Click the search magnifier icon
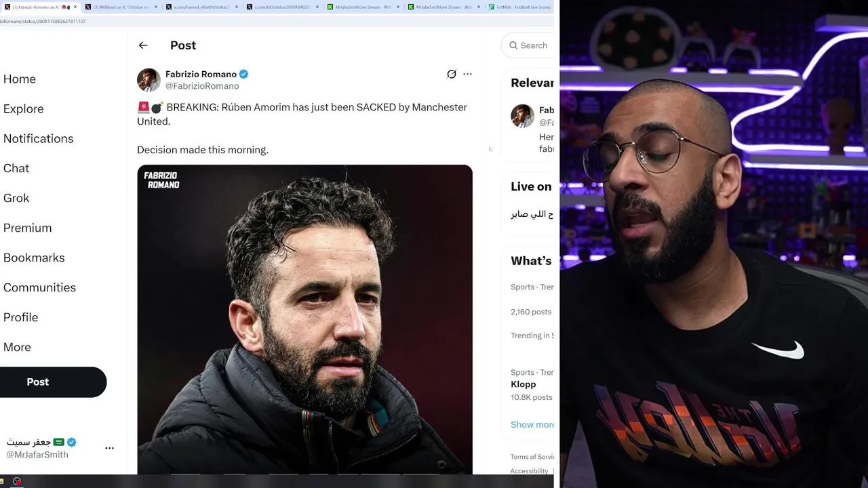Image resolution: width=868 pixels, height=488 pixels. pyautogui.click(x=513, y=45)
